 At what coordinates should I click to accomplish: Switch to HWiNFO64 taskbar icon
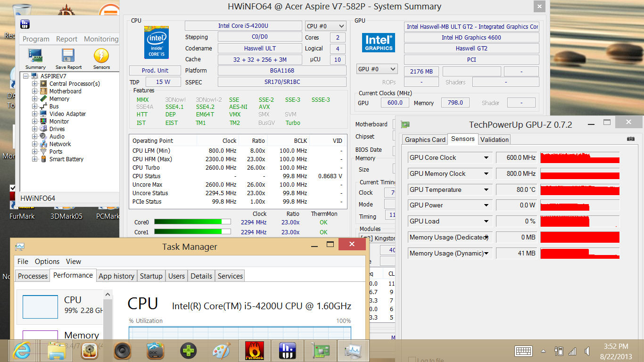click(x=287, y=351)
